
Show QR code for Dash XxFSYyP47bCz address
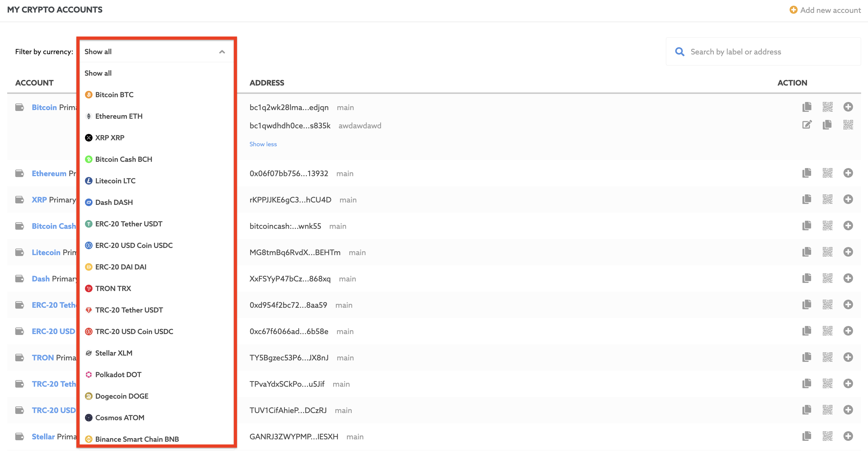point(828,278)
